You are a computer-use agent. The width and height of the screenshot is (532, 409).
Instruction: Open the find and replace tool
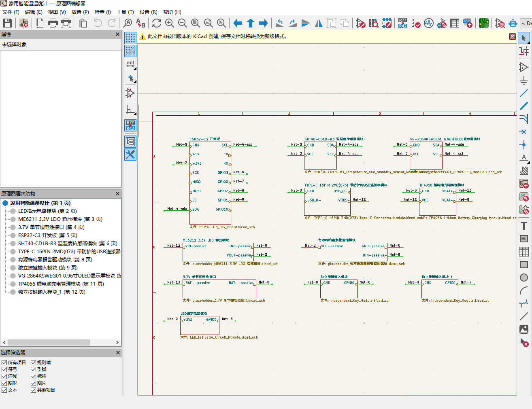(x=140, y=23)
